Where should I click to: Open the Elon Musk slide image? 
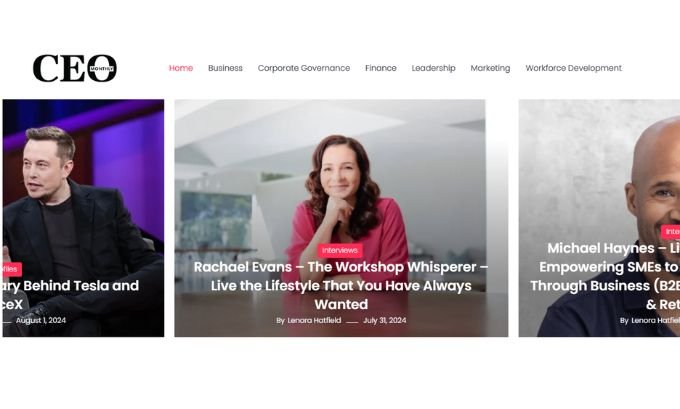83,182
